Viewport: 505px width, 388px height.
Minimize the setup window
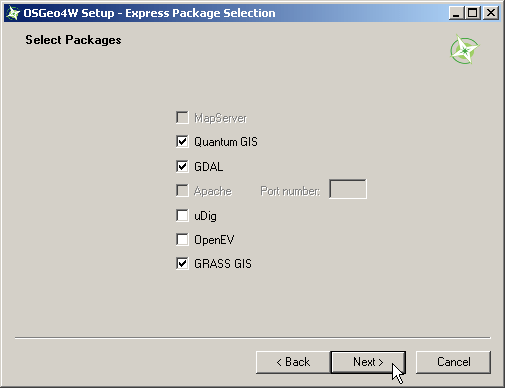point(456,13)
